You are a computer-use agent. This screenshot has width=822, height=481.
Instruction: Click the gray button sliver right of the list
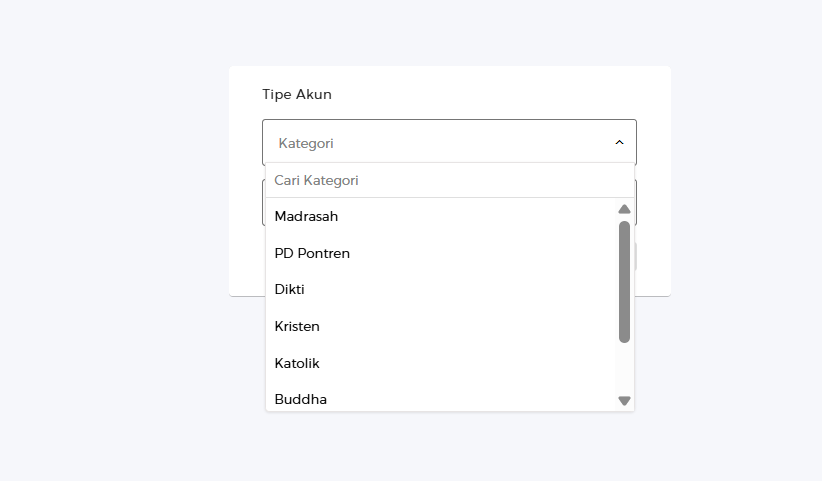636,258
